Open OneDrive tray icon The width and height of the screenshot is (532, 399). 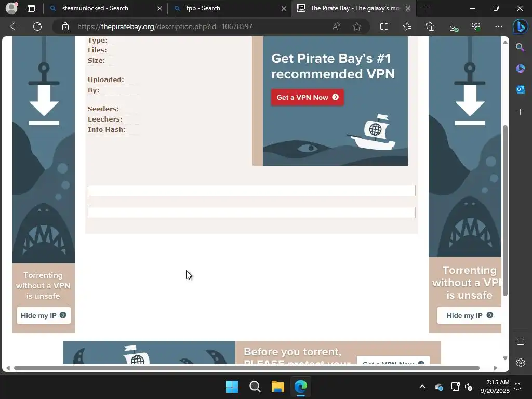(x=438, y=387)
